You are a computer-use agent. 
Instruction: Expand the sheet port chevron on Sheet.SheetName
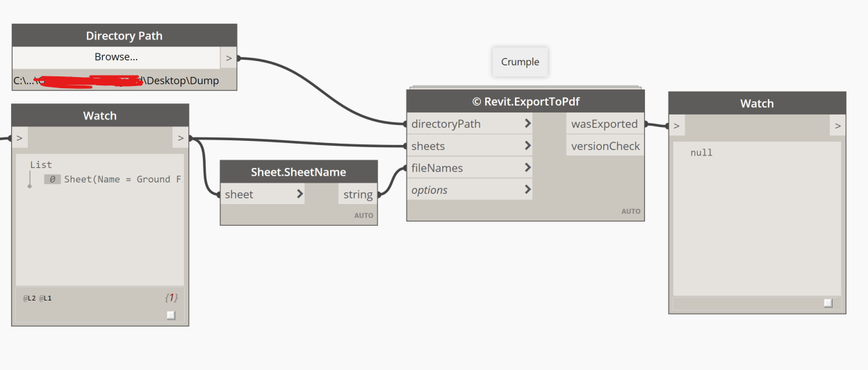click(300, 194)
